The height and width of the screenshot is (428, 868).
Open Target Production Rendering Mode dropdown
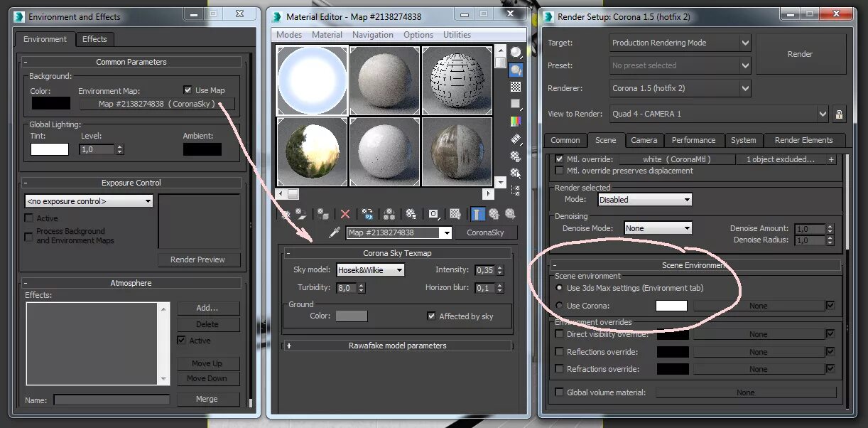(x=680, y=43)
